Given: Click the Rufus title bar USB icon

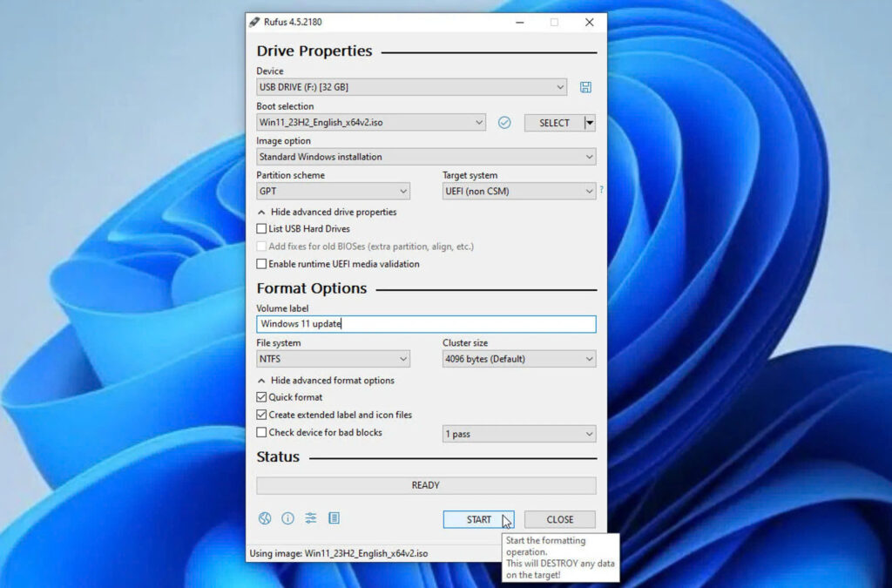Looking at the screenshot, I should [x=254, y=22].
